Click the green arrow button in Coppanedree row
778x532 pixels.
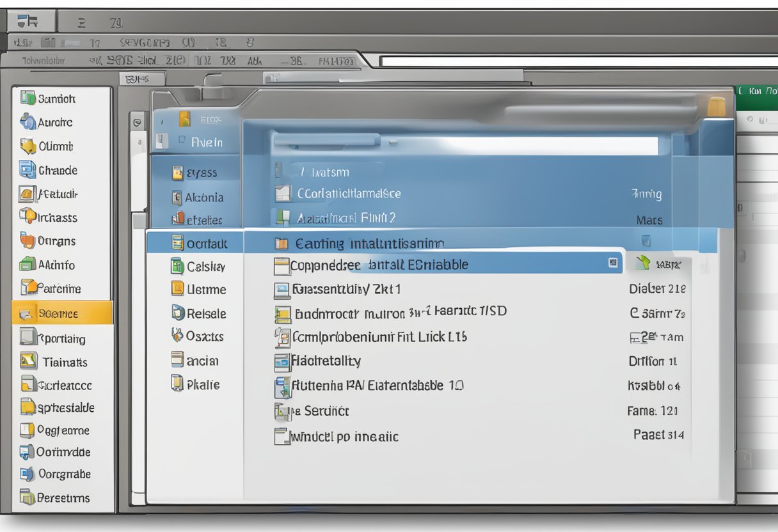(x=643, y=262)
